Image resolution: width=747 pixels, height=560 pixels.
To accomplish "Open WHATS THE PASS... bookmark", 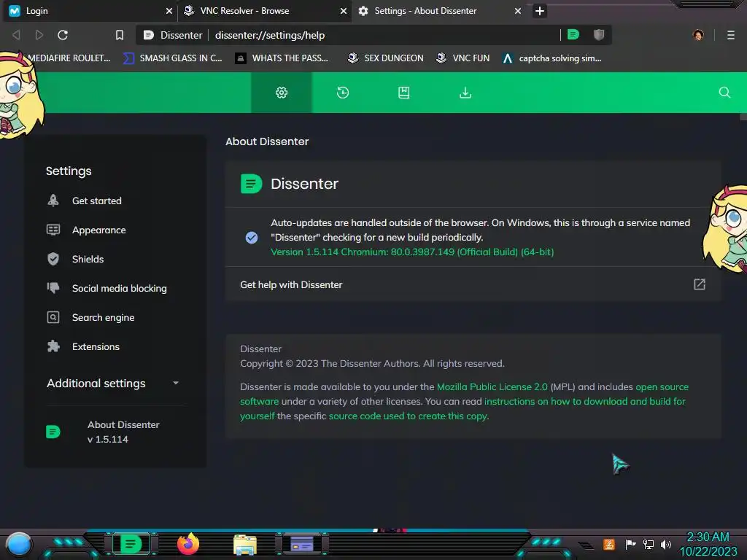I will (282, 58).
